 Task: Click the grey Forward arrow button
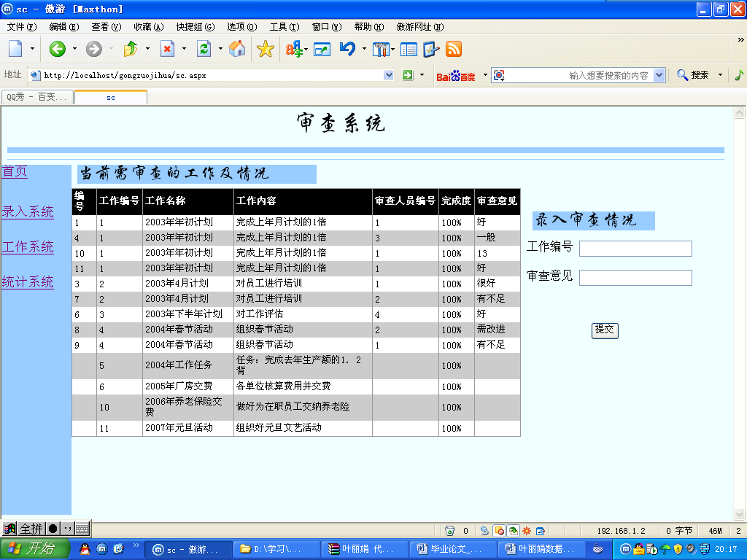pos(94,49)
